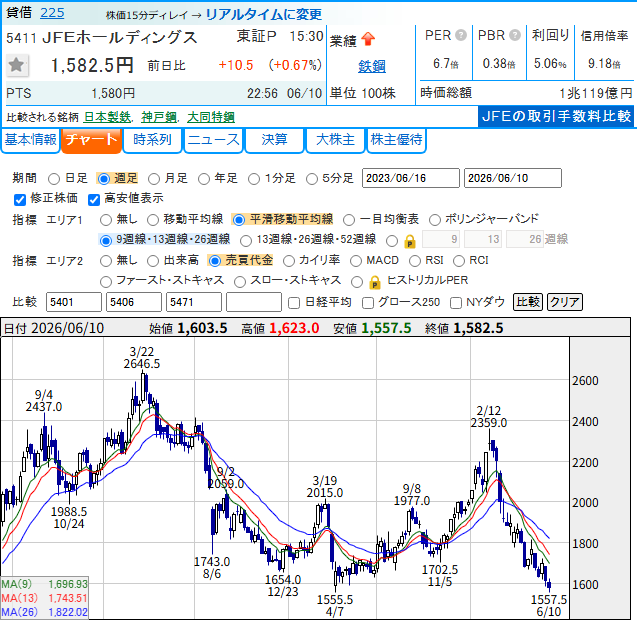This screenshot has width=637, height=620.
Task: Follow the 225 link
Action: point(52,13)
